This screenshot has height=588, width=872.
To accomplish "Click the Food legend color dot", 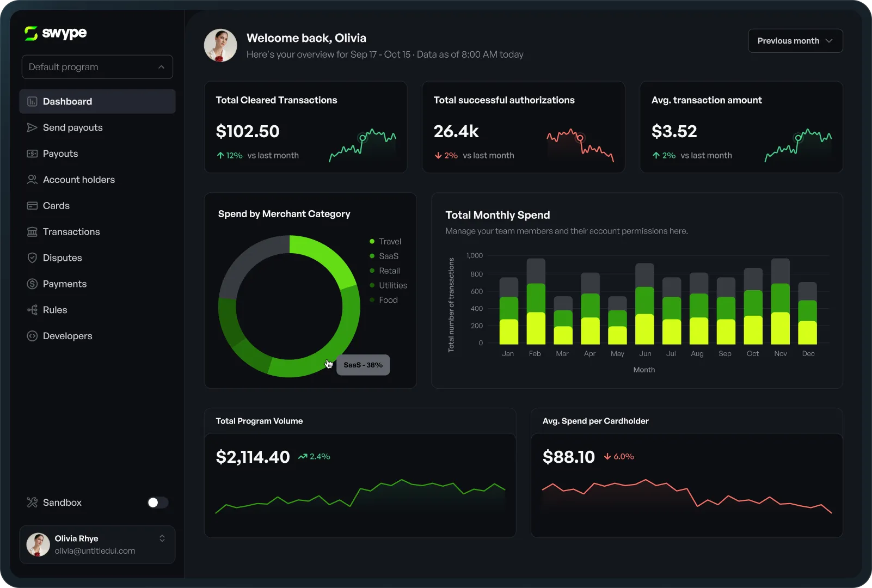I will (x=372, y=300).
